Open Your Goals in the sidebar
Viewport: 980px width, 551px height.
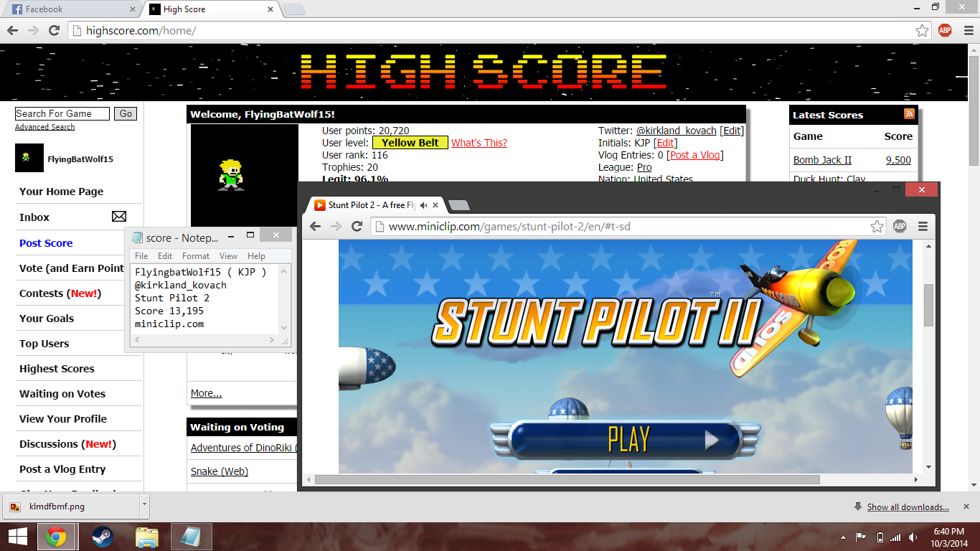(x=47, y=319)
